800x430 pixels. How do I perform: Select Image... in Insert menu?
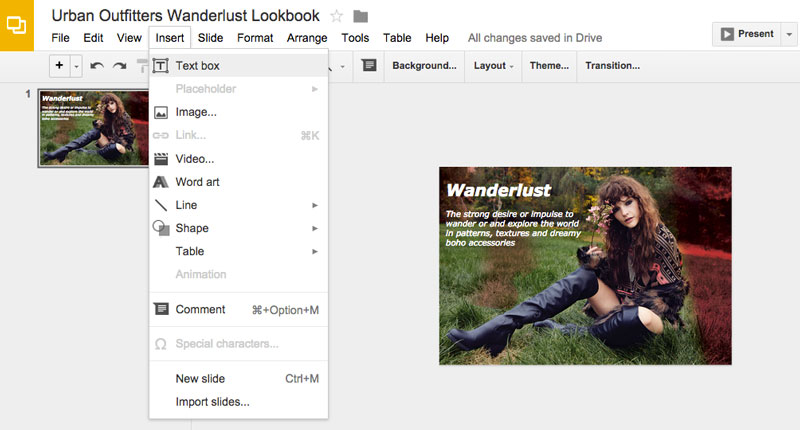[x=239, y=112]
